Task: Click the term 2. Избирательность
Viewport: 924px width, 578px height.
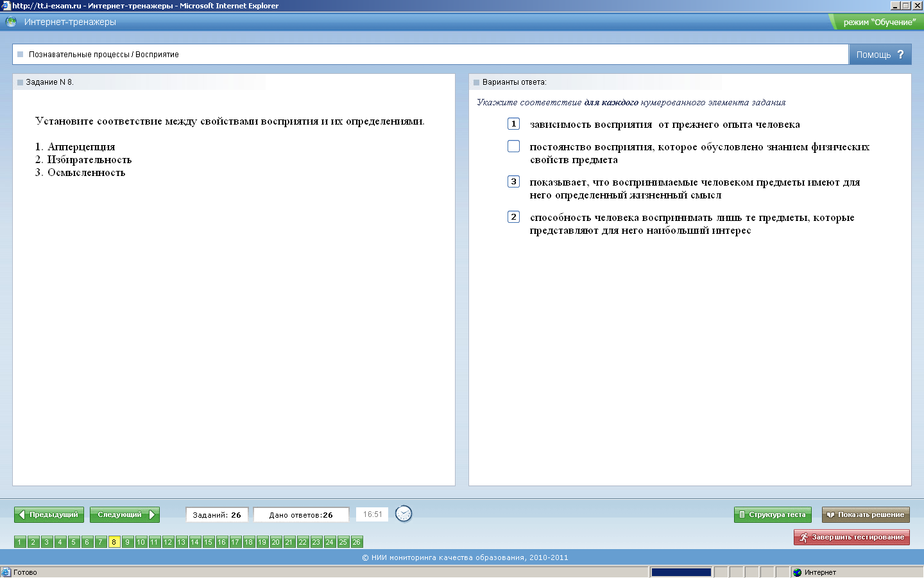Action: coord(83,160)
